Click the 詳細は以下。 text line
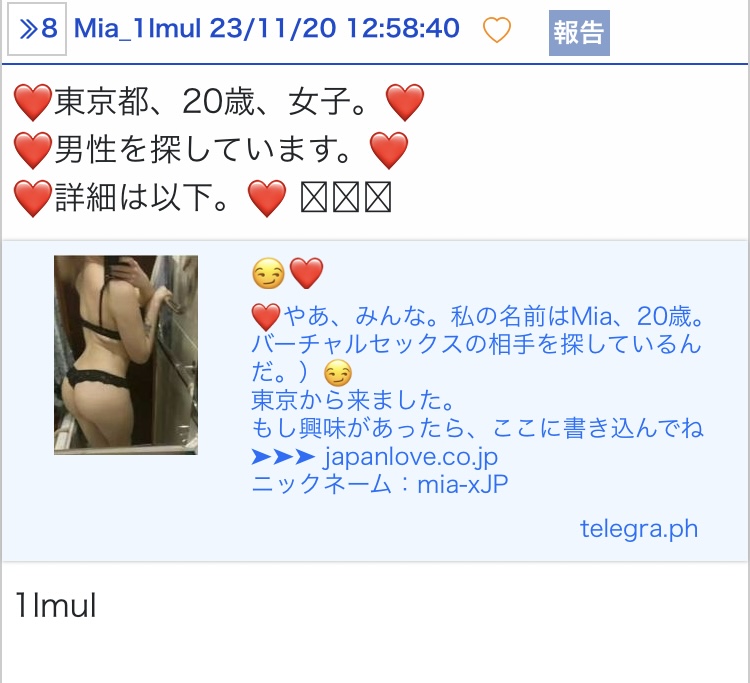This screenshot has height=683, width=750. click(x=142, y=197)
